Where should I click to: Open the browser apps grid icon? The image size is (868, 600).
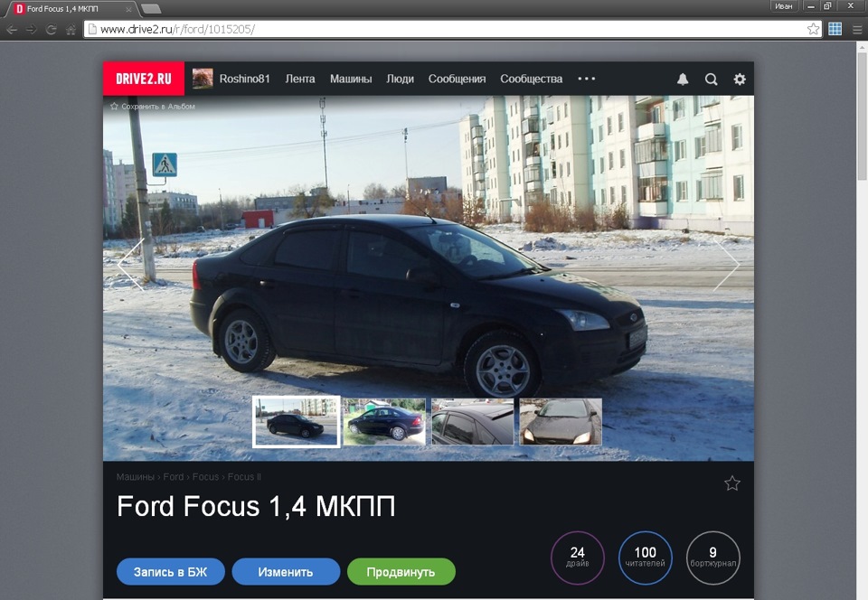click(835, 29)
